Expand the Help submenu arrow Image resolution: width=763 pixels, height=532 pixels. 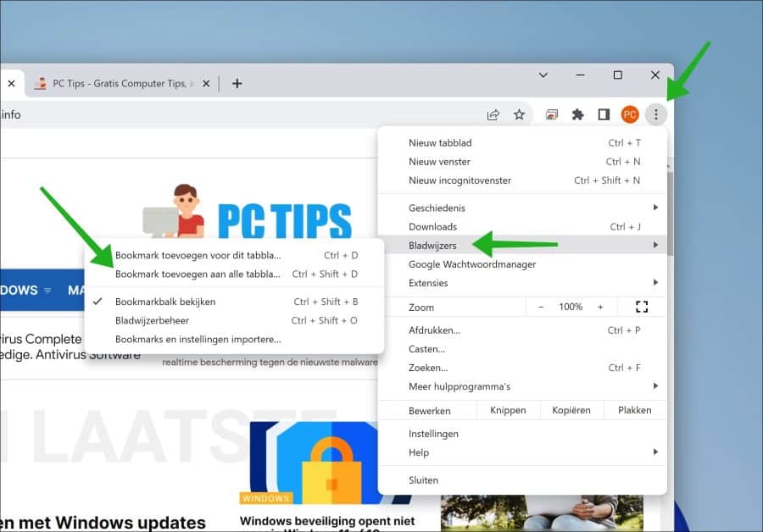(655, 452)
